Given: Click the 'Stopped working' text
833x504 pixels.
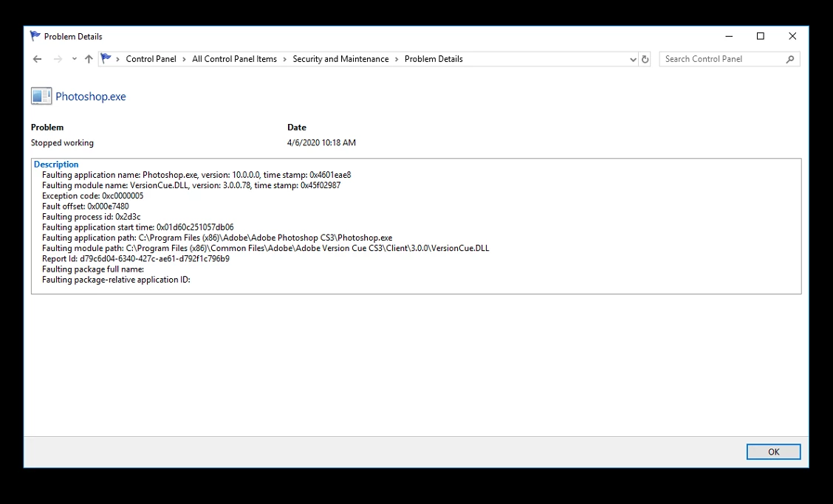Looking at the screenshot, I should pos(62,143).
